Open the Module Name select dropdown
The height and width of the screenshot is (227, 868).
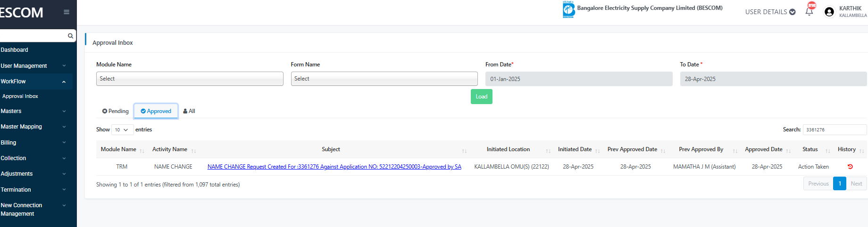[190, 79]
